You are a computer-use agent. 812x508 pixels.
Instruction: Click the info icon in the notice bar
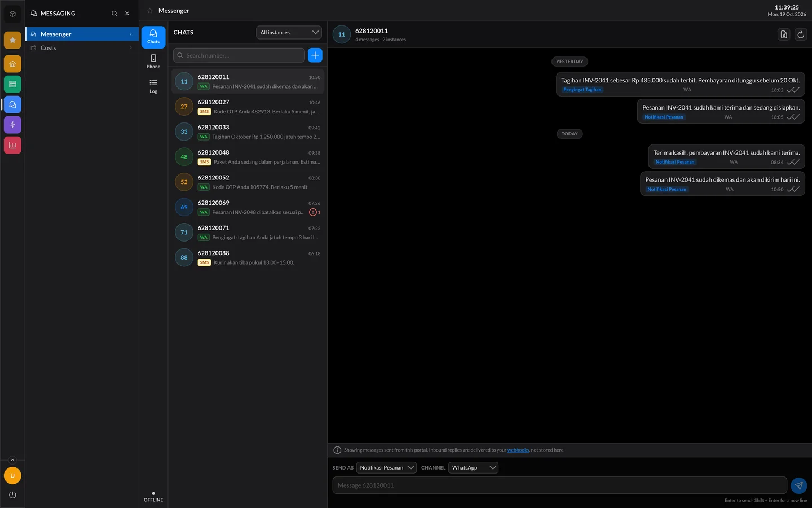pyautogui.click(x=337, y=450)
